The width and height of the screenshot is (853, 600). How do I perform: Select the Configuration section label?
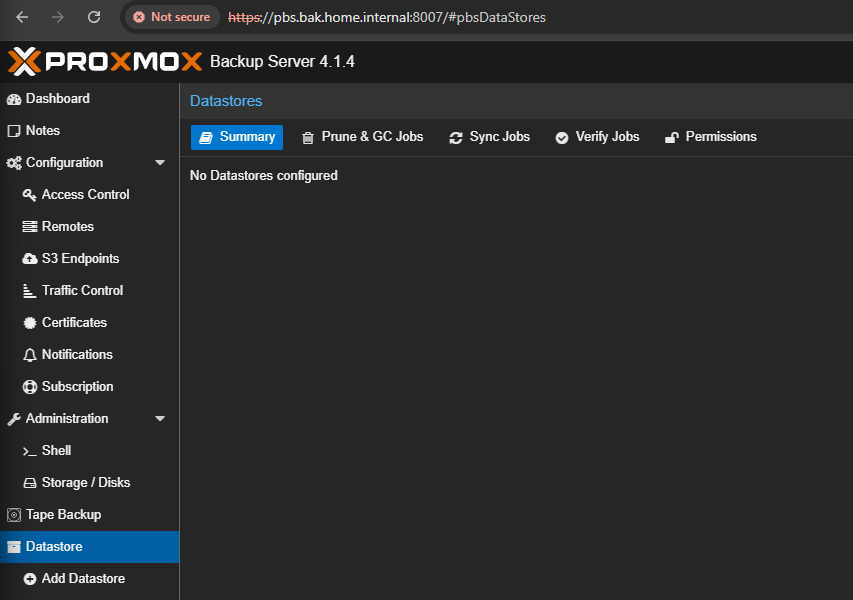[64, 163]
